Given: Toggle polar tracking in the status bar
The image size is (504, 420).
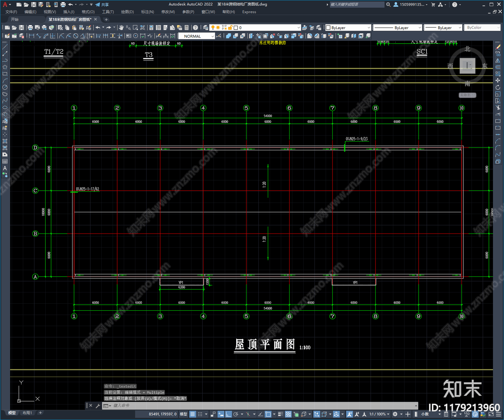Looking at the screenshot, I should click(236, 414).
